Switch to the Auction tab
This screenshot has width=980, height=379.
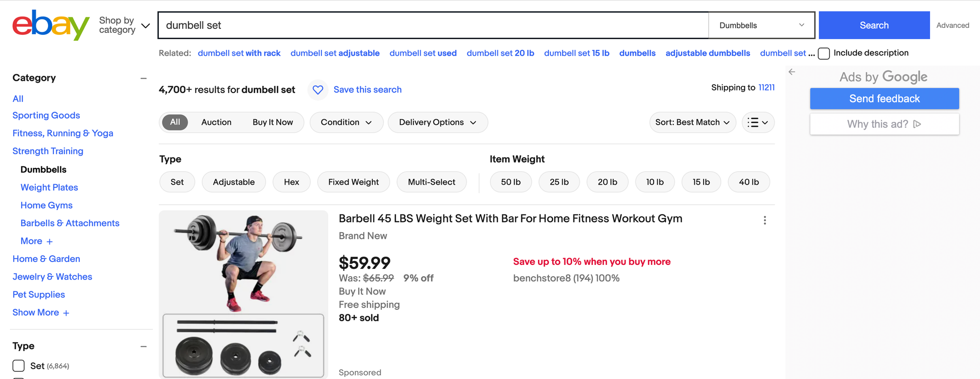point(216,122)
